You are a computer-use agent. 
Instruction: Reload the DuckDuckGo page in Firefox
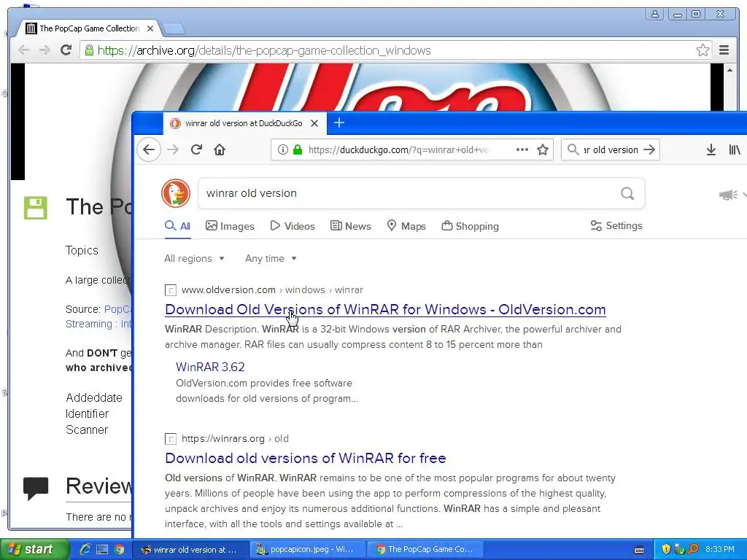(196, 149)
